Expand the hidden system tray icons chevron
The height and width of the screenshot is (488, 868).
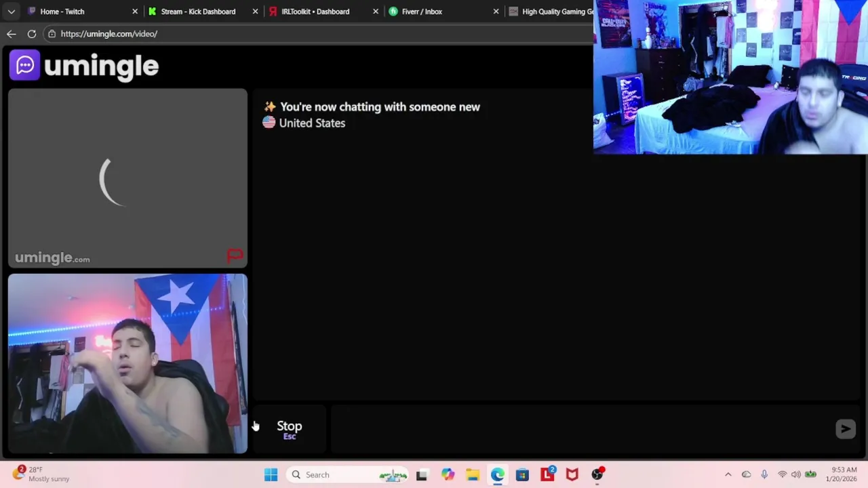click(x=728, y=474)
